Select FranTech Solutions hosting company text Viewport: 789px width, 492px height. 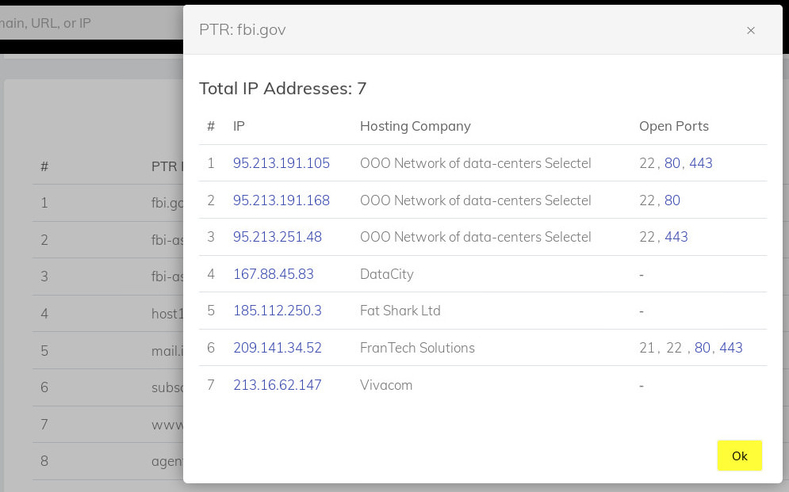(x=417, y=348)
